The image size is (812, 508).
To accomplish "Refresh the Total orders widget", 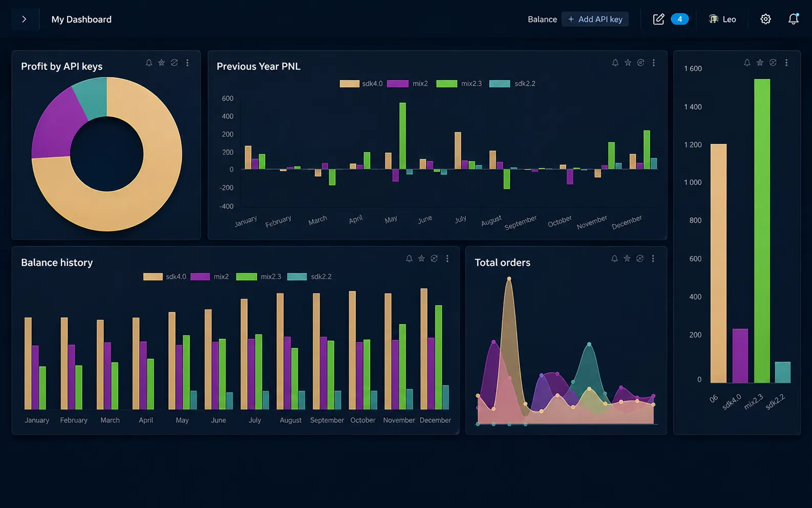I will click(x=640, y=259).
